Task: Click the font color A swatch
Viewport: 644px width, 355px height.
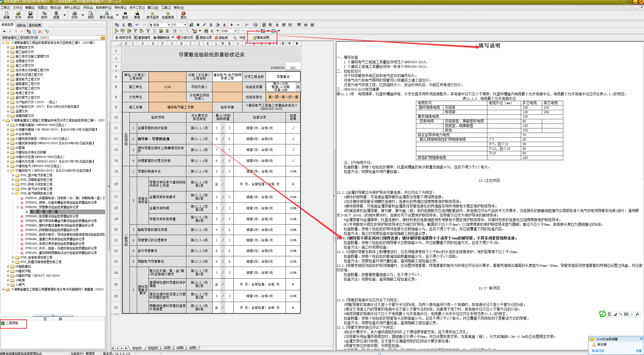Action: [224, 25]
